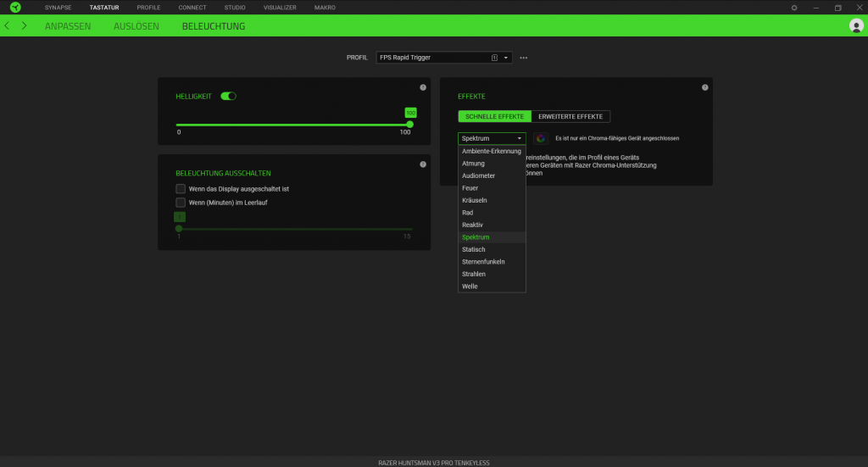Open the user account avatar
Viewport: 868px width, 467px height.
click(x=856, y=25)
